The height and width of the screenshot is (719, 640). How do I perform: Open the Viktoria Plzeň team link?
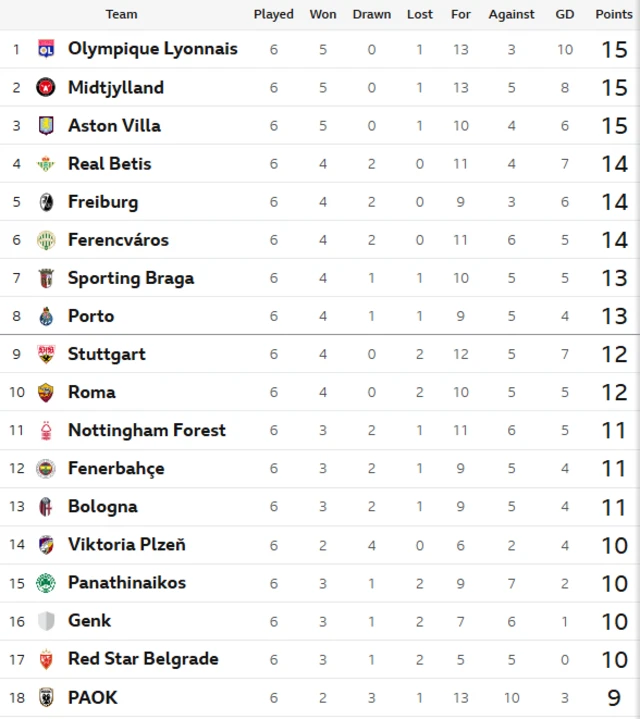127,544
